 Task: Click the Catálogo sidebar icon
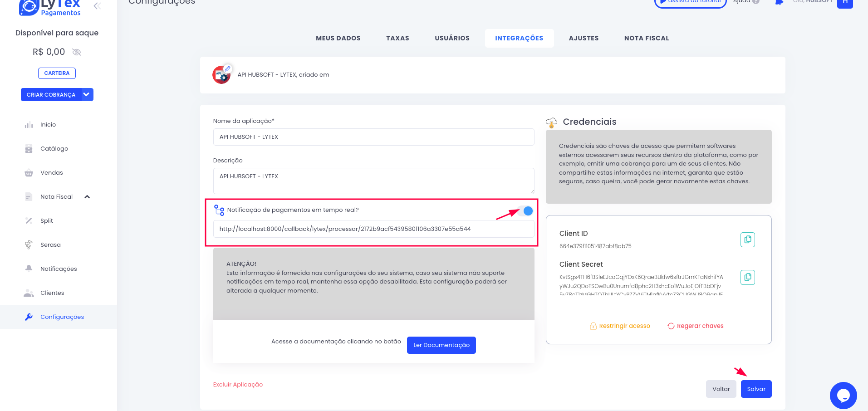pos(29,149)
